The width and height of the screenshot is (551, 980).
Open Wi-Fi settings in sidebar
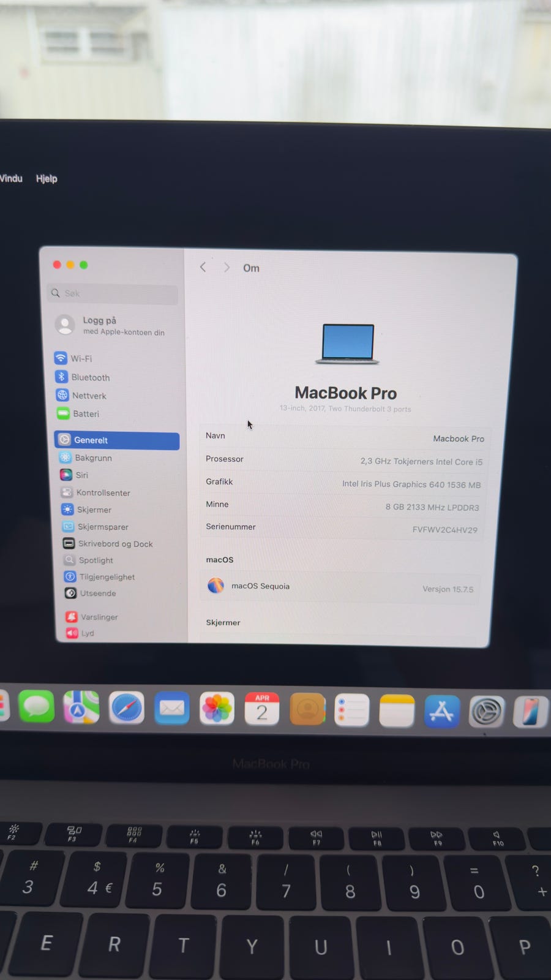(x=73, y=358)
